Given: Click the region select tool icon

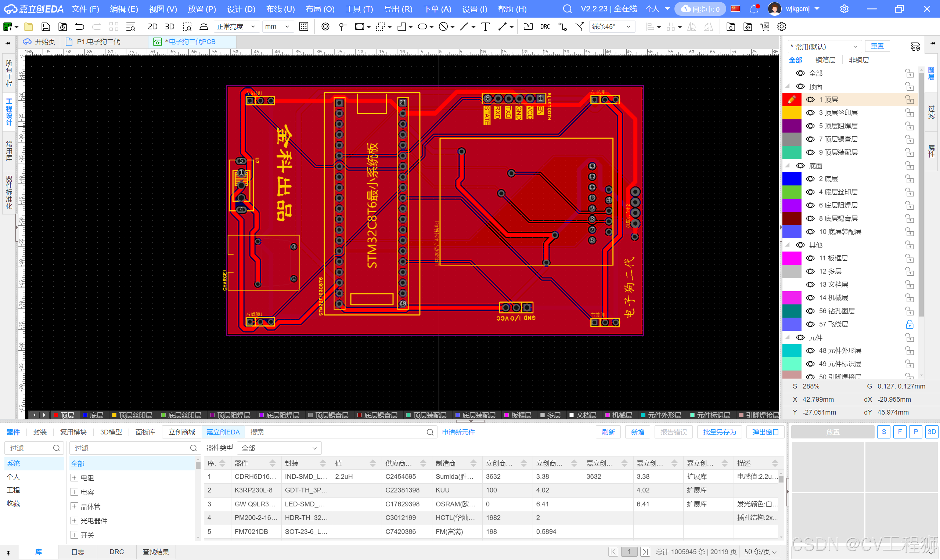Looking at the screenshot, I should [188, 27].
